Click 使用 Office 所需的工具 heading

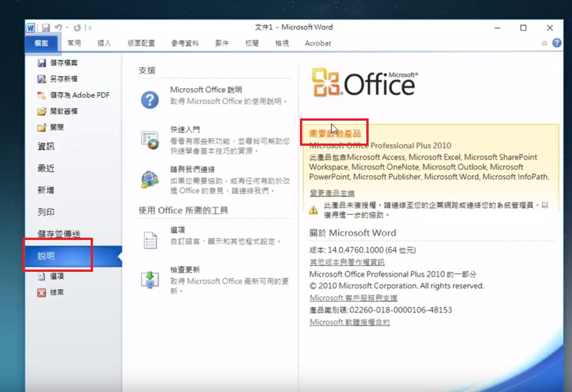183,210
